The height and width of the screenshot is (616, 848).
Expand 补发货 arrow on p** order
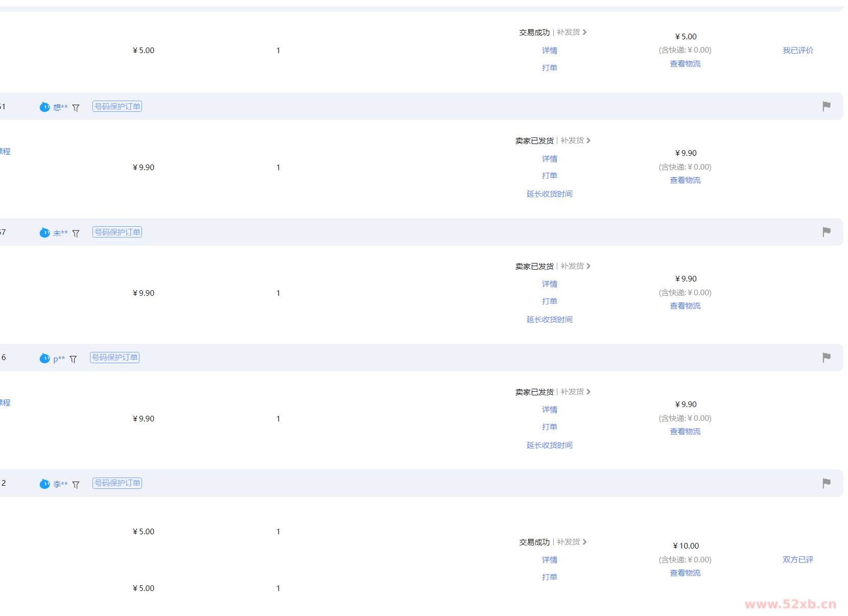pyautogui.click(x=588, y=392)
